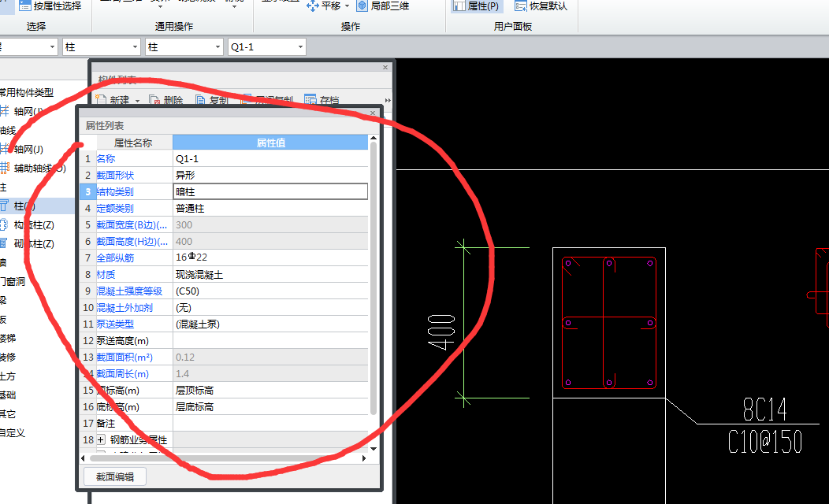The height and width of the screenshot is (504, 829).
Task: Click 复制 in the component list toolbar
Action: coord(211,100)
